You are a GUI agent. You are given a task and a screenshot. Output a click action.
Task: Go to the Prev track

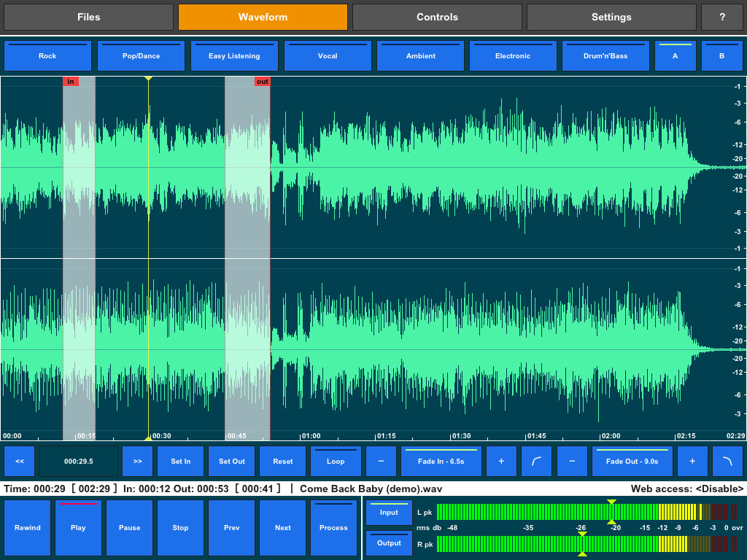pyautogui.click(x=231, y=528)
